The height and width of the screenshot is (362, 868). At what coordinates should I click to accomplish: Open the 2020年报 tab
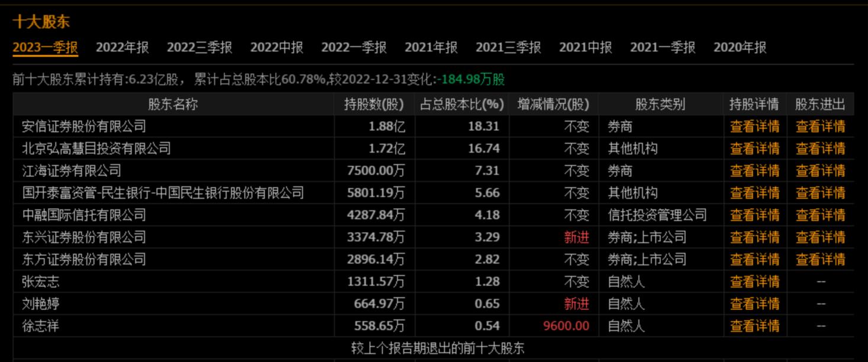740,47
